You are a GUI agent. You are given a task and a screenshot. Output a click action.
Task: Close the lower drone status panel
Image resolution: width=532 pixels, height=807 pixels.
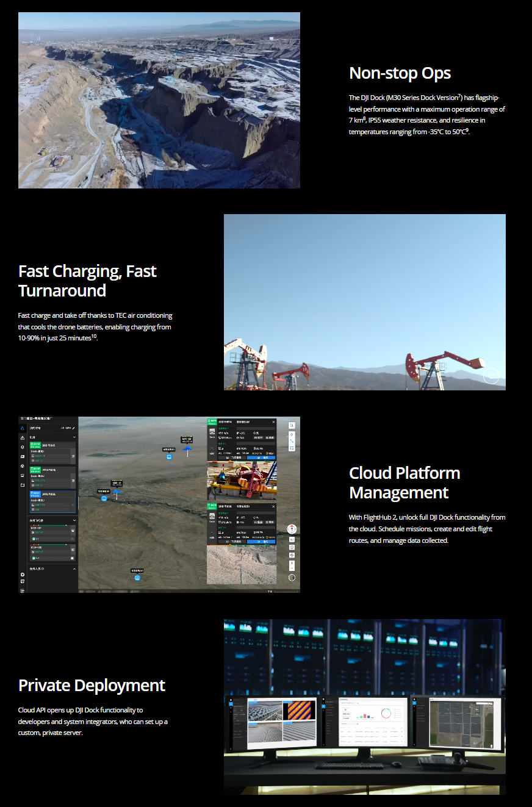pos(273,506)
